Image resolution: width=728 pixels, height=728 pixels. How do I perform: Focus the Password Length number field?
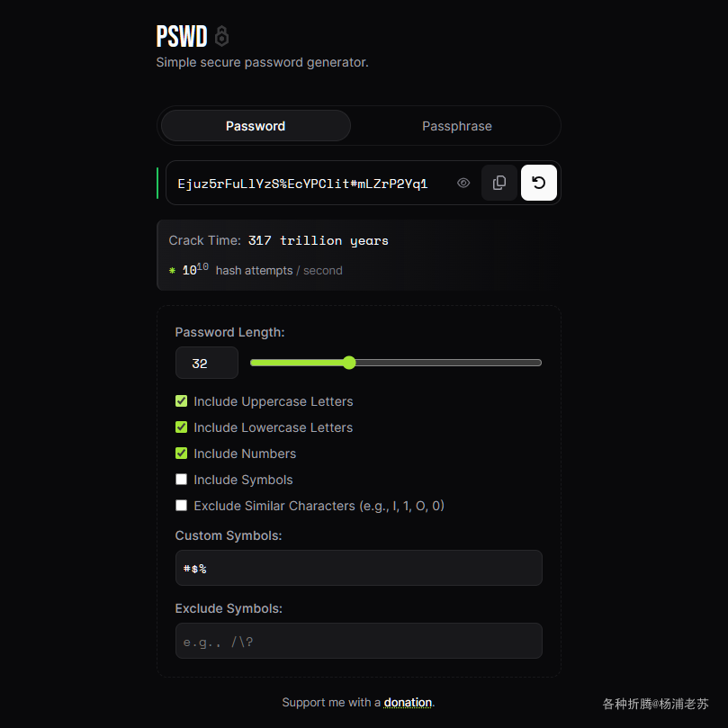coord(207,363)
